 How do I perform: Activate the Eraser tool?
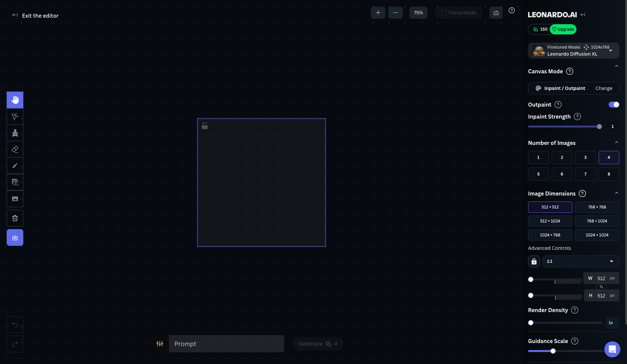pos(15,149)
